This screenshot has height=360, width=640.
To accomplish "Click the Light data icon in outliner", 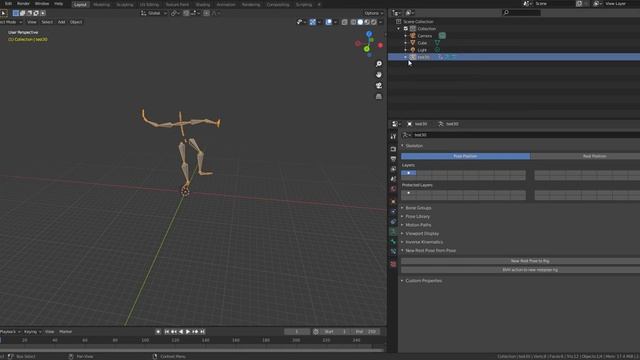I will coord(437,50).
